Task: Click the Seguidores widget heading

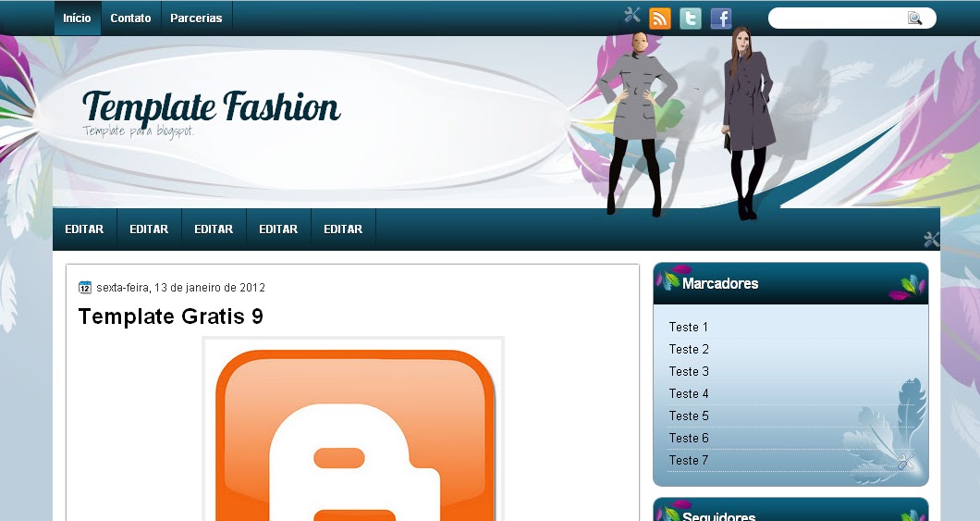Action: tap(718, 516)
